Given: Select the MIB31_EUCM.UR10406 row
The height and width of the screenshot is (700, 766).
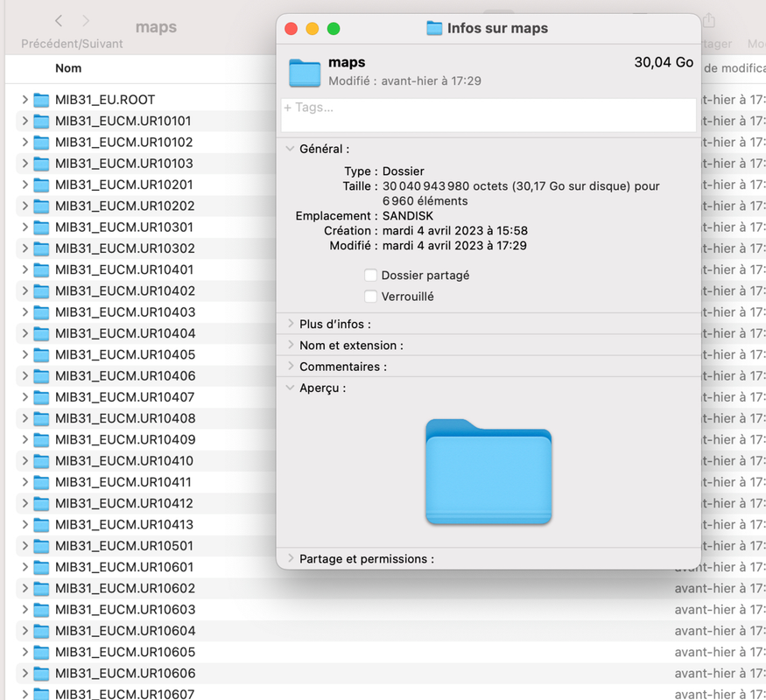Looking at the screenshot, I should 146,376.
